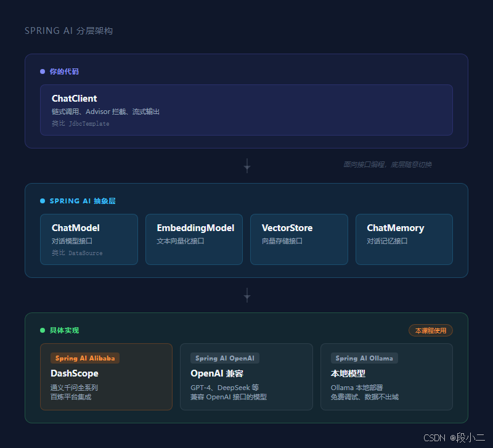
Task: Click the VectorStore card
Action: (x=299, y=240)
